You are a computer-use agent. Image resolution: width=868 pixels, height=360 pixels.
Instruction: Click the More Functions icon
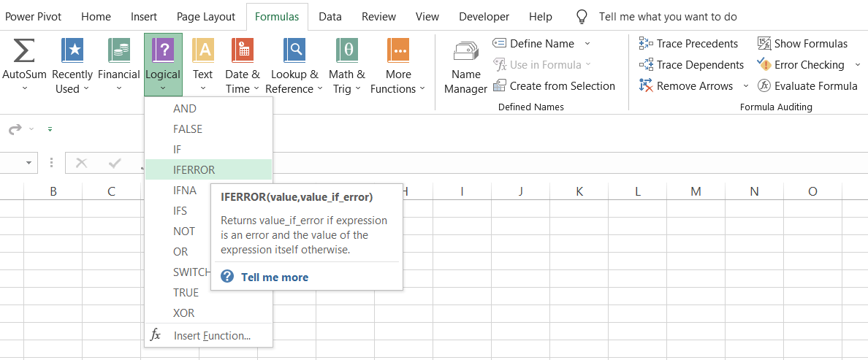click(x=398, y=51)
